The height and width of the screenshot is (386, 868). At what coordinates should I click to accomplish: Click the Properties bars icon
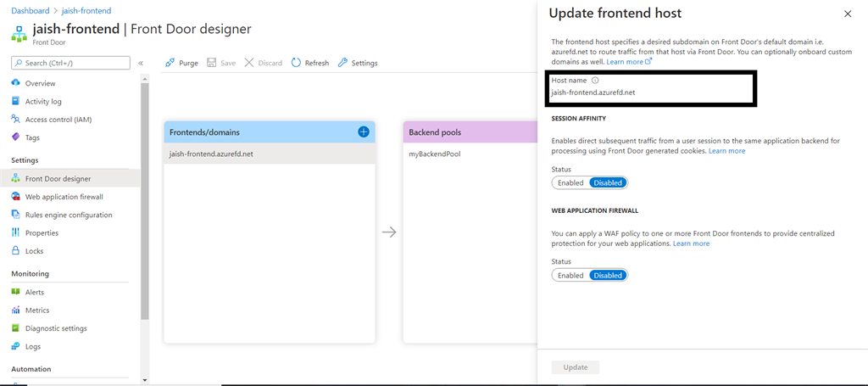[x=15, y=233]
